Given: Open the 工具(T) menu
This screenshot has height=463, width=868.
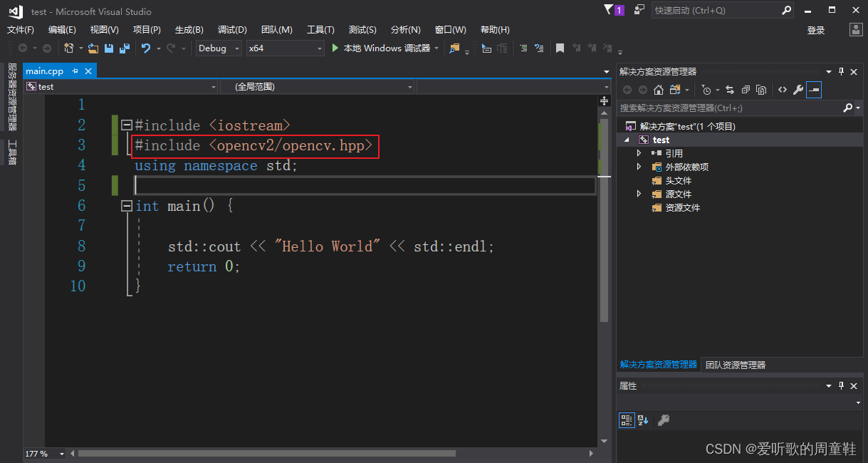Looking at the screenshot, I should (x=320, y=30).
